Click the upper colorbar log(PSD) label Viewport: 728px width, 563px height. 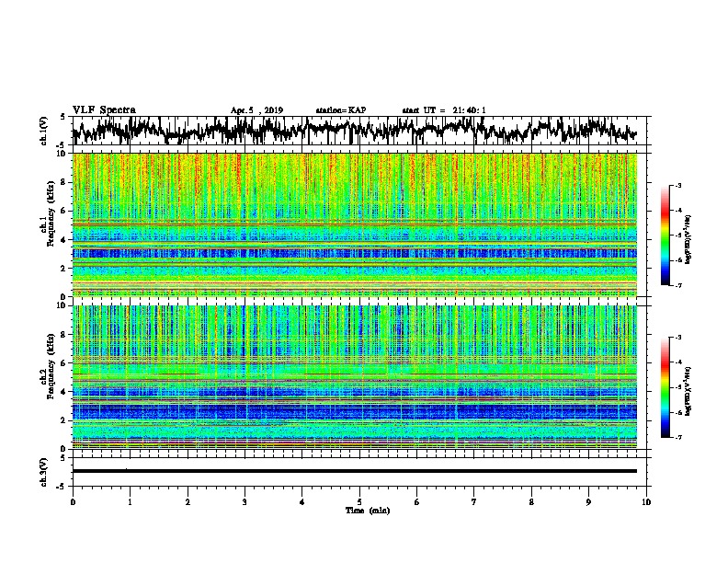pyautogui.click(x=688, y=239)
